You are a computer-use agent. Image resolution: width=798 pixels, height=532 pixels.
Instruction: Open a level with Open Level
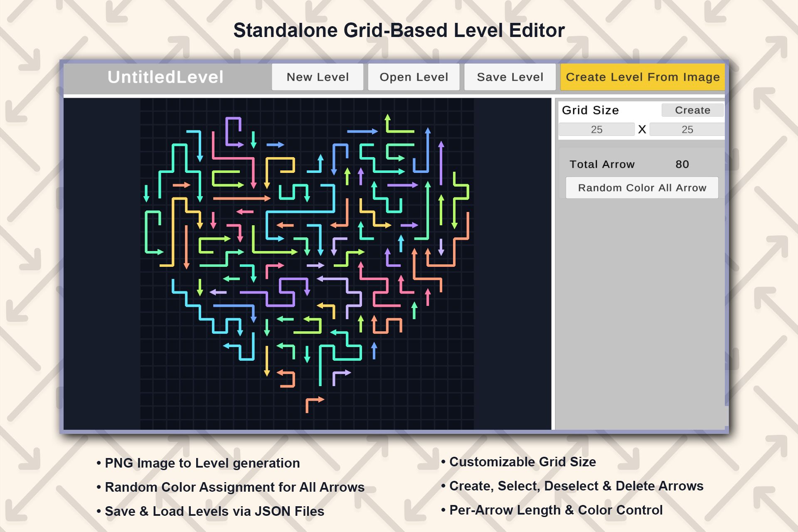(x=414, y=77)
